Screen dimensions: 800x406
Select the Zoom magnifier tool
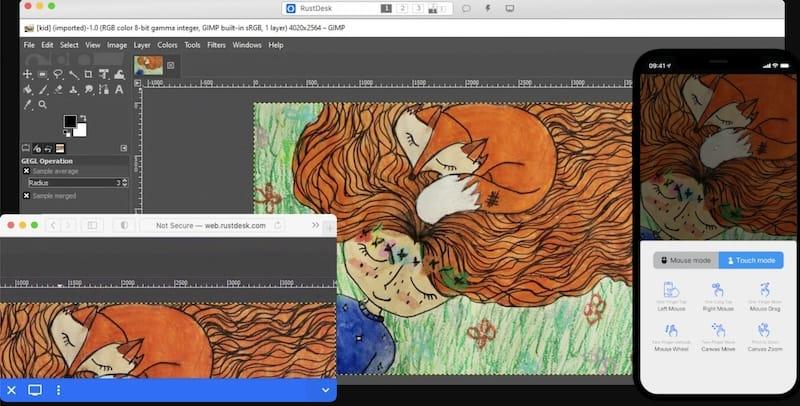click(43, 105)
